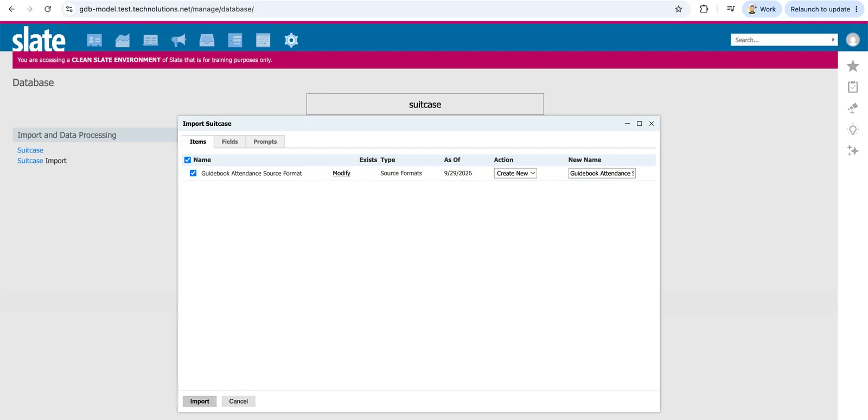868x420 pixels.
Task: Click the Import button
Action: pos(200,402)
